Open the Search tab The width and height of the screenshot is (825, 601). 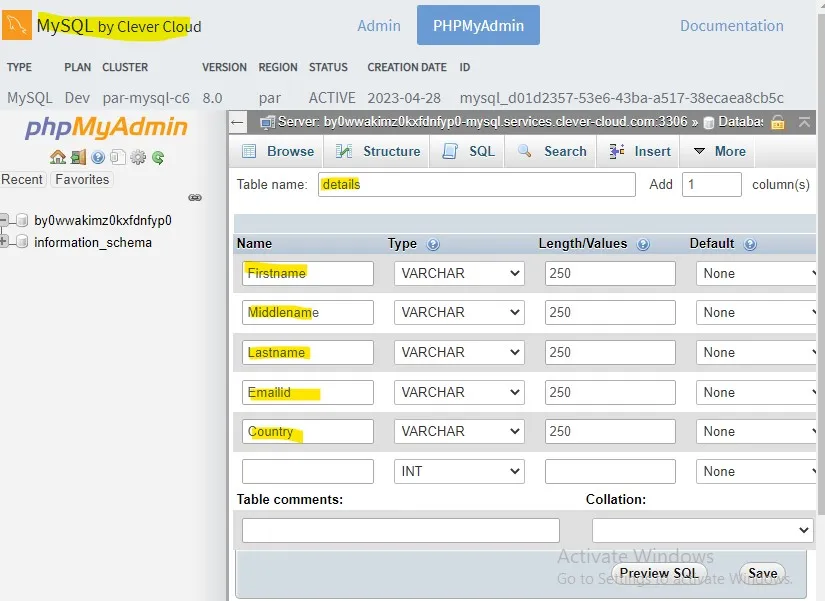pyautogui.click(x=551, y=152)
